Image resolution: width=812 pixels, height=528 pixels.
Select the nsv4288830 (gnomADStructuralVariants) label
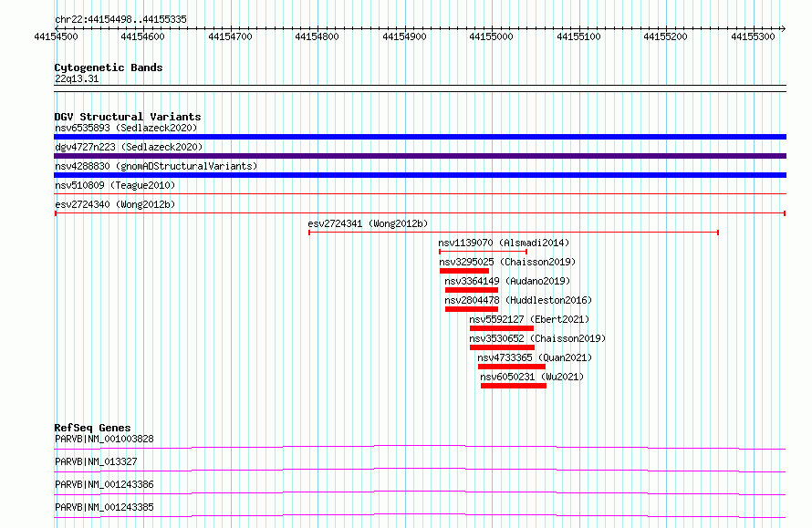[156, 166]
